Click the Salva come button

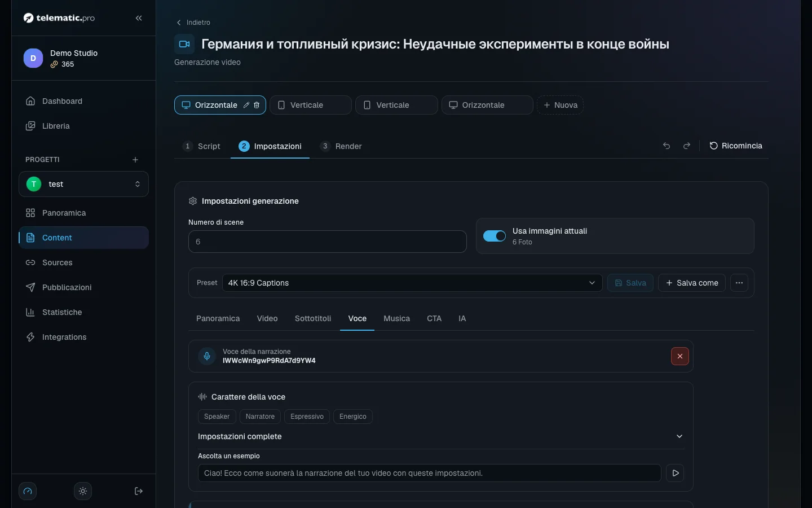(692, 283)
